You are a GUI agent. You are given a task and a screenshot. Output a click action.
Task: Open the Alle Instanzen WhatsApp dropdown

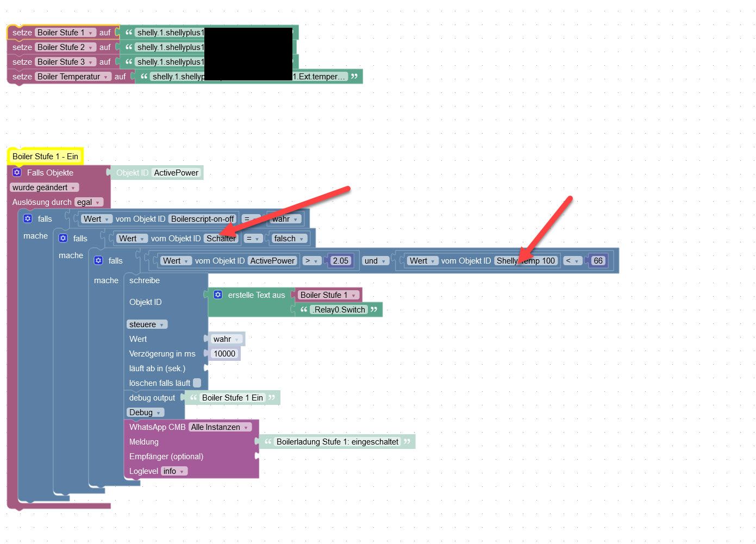tap(220, 427)
